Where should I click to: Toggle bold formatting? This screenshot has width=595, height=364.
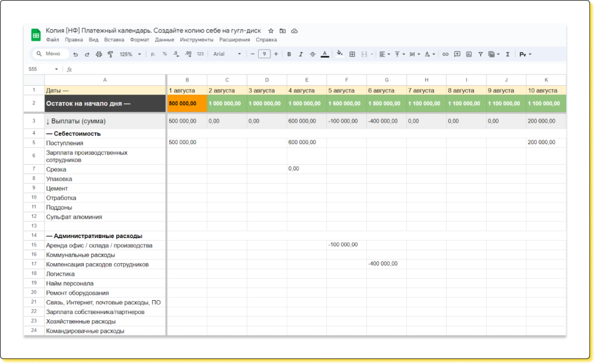pyautogui.click(x=289, y=55)
